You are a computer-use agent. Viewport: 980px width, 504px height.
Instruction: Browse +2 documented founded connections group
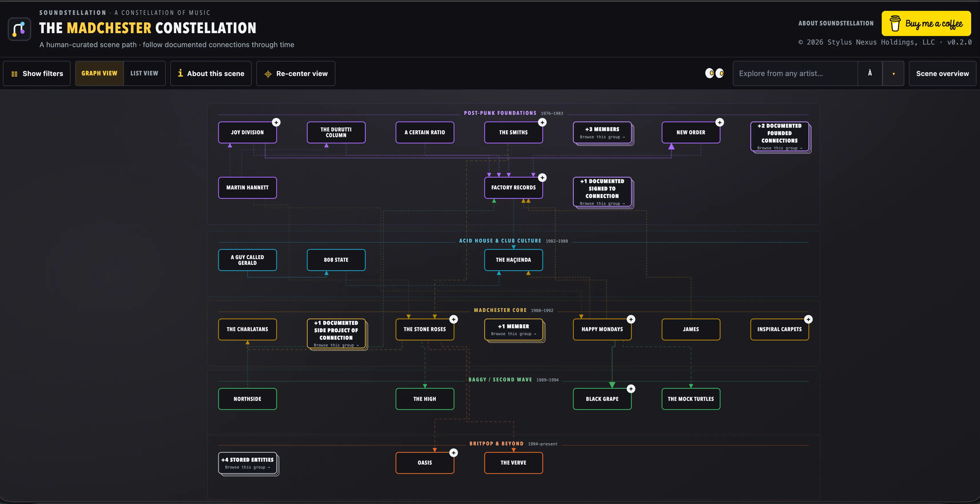pos(780,137)
